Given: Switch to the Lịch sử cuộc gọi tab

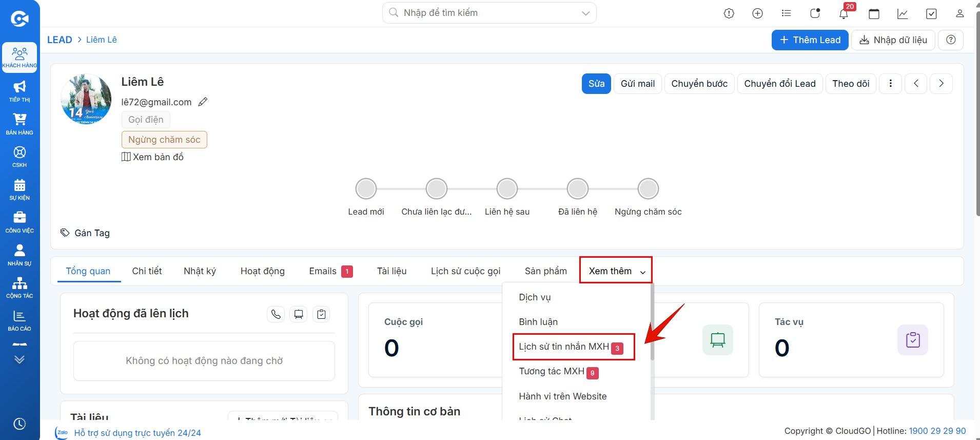Looking at the screenshot, I should (465, 271).
